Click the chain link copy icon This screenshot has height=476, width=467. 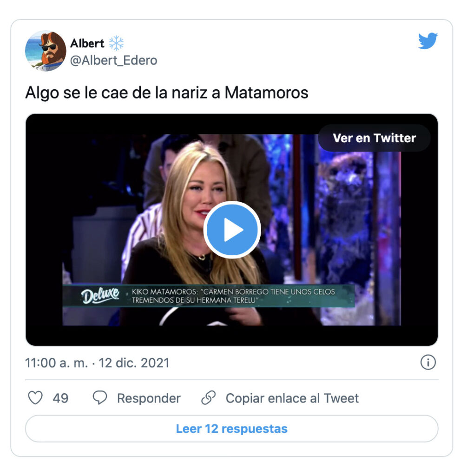coord(209,398)
